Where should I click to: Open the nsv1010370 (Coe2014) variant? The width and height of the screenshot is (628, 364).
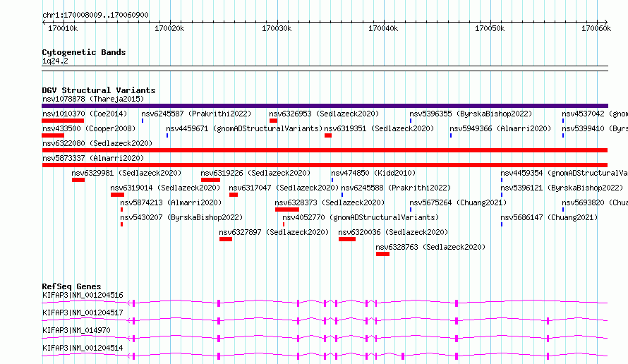85,114
